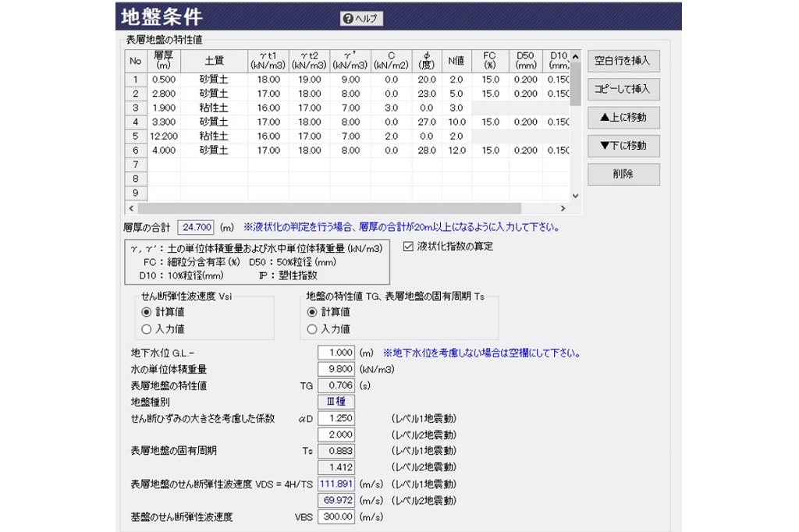Select row number 1 header

point(136,80)
